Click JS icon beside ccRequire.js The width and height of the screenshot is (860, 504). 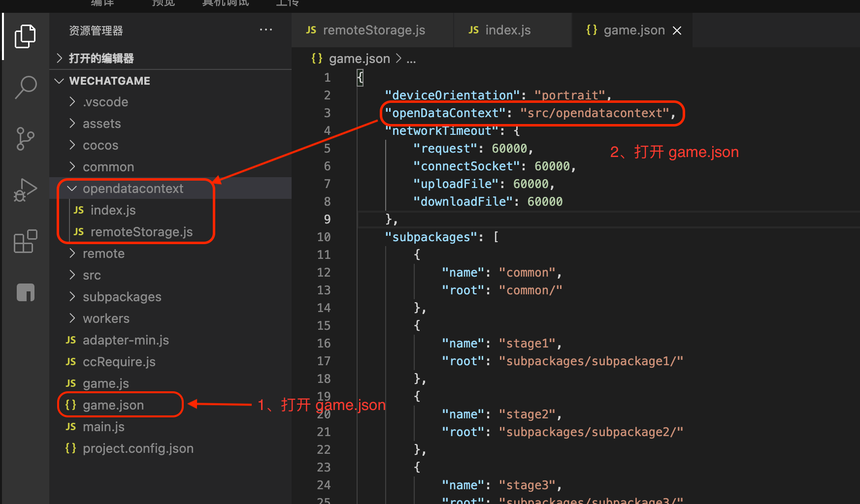[x=71, y=362]
